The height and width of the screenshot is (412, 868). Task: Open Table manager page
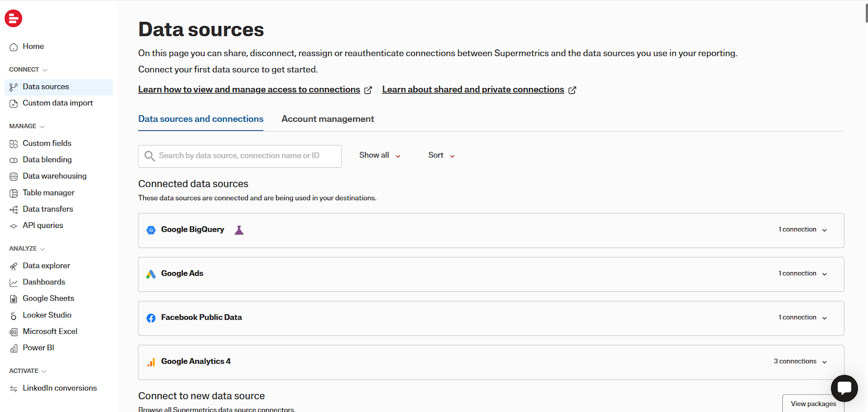(x=49, y=193)
